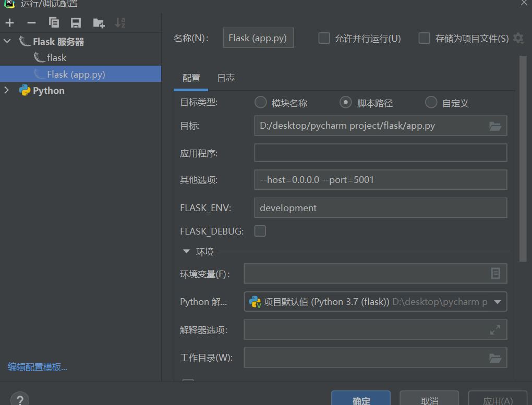532x405 pixels.
Task: Browse for the 目标 script file
Action: (x=497, y=126)
